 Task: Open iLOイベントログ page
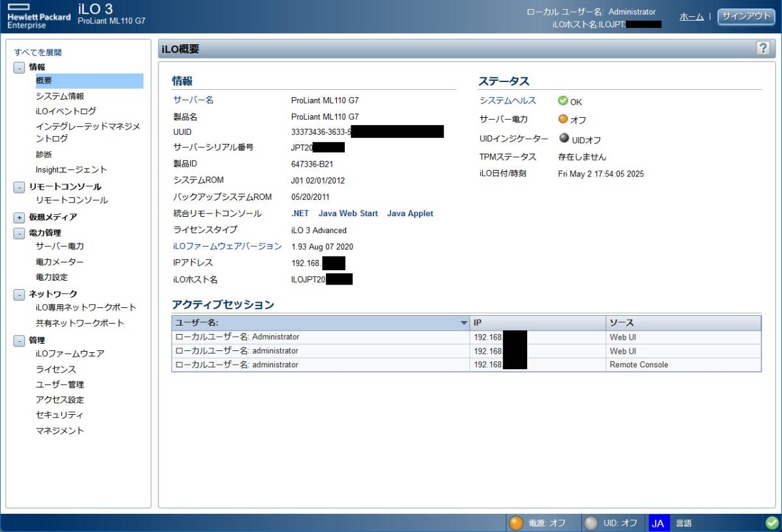coord(66,111)
